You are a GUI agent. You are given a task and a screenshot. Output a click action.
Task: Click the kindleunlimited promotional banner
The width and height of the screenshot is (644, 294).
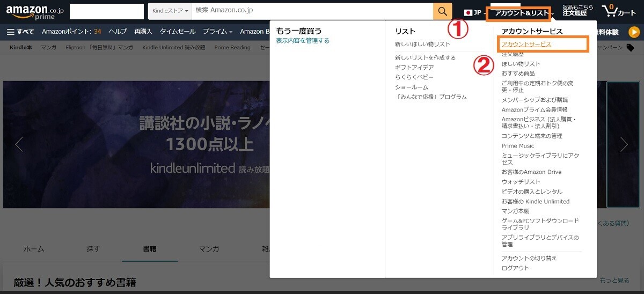[x=136, y=144]
